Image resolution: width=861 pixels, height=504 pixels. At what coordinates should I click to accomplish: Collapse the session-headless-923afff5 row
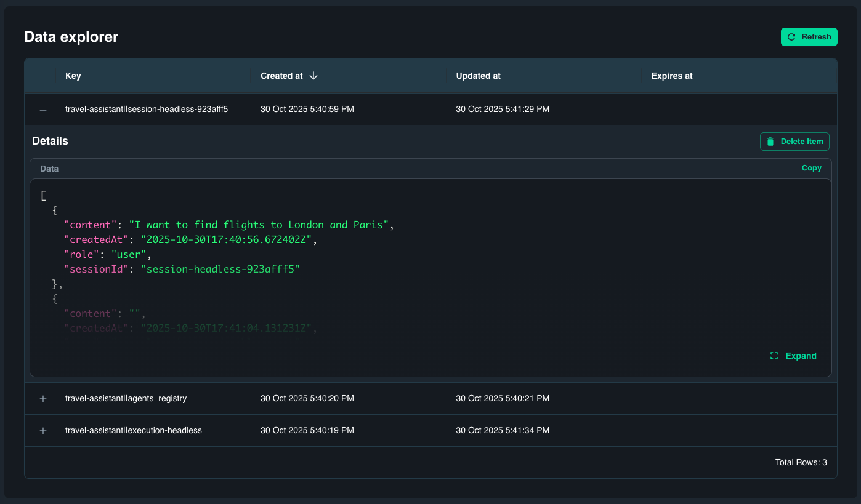43,110
